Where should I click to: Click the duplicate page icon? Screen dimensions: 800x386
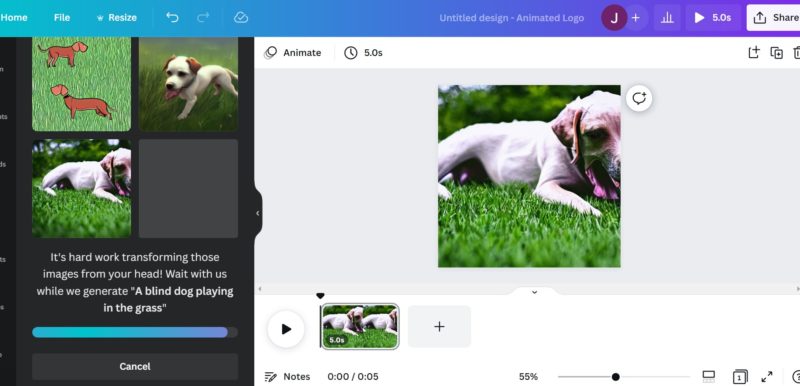click(x=777, y=53)
